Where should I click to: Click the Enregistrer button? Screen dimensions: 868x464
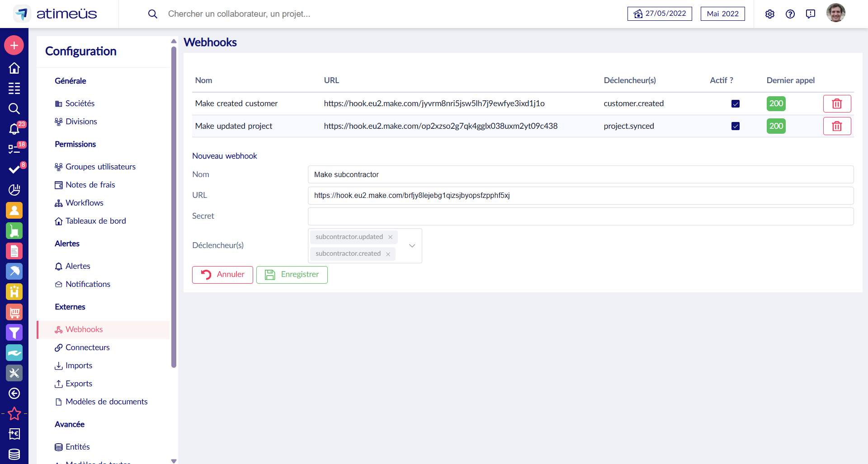(292, 275)
